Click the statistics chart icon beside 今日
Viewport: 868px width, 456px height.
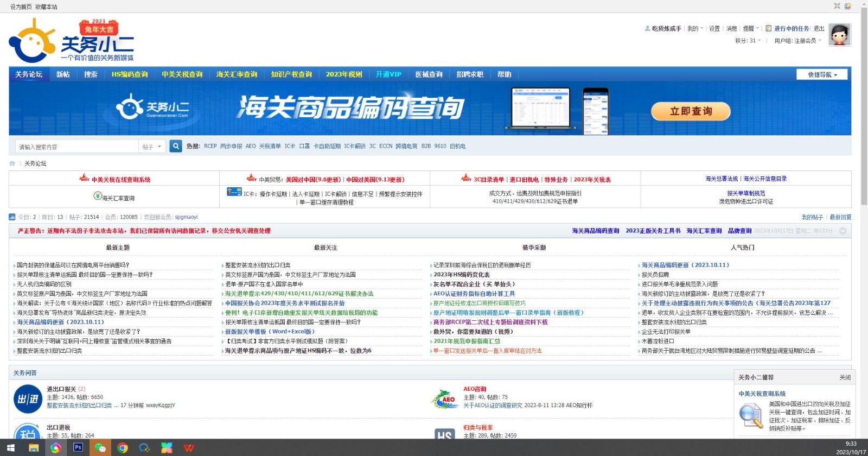12,217
